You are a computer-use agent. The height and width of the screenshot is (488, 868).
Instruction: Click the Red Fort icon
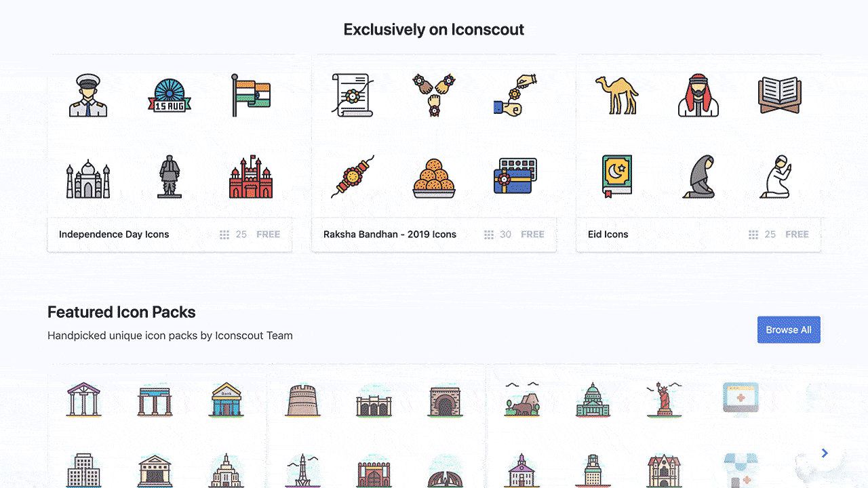(x=251, y=178)
